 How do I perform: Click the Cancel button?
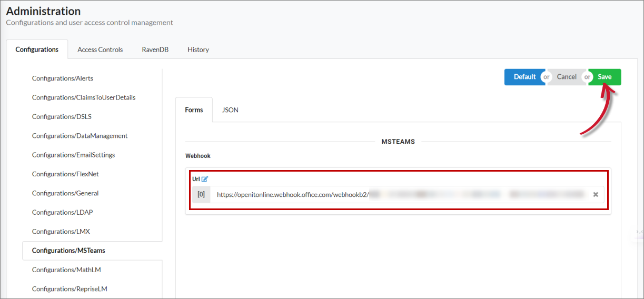point(567,77)
